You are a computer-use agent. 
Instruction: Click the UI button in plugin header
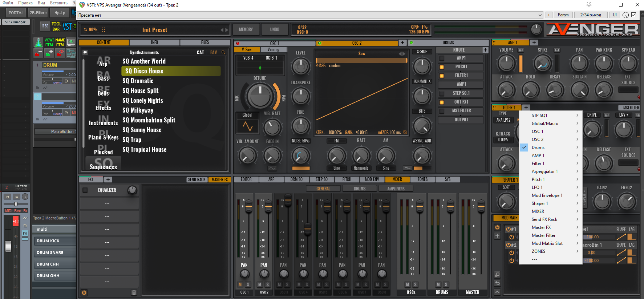[x=615, y=15]
